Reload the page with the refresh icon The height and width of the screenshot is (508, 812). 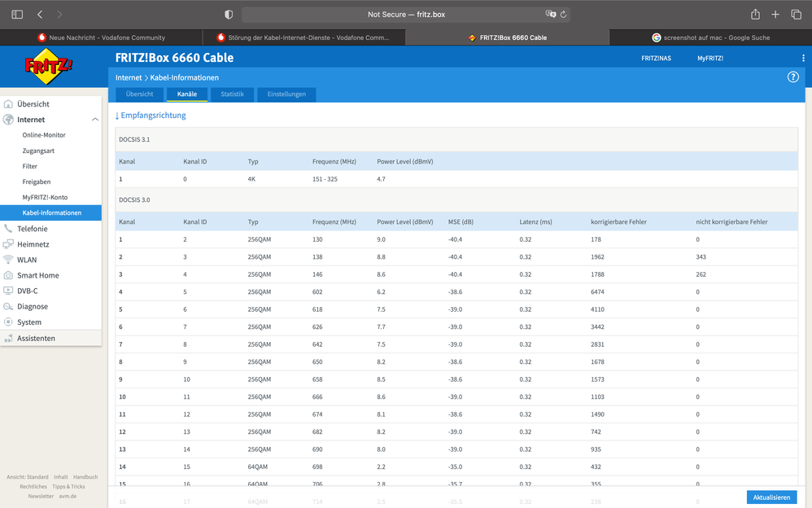(563, 15)
